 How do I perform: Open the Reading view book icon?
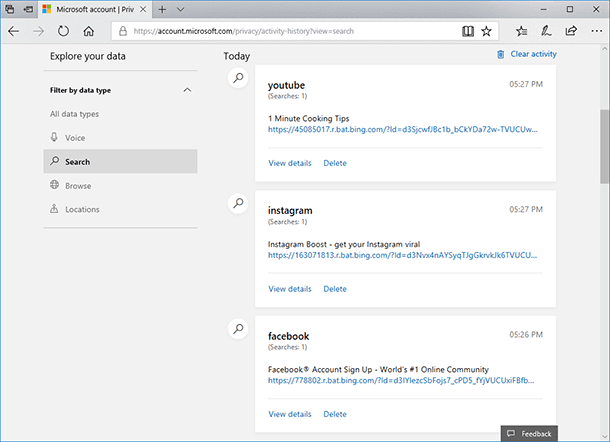(468, 31)
